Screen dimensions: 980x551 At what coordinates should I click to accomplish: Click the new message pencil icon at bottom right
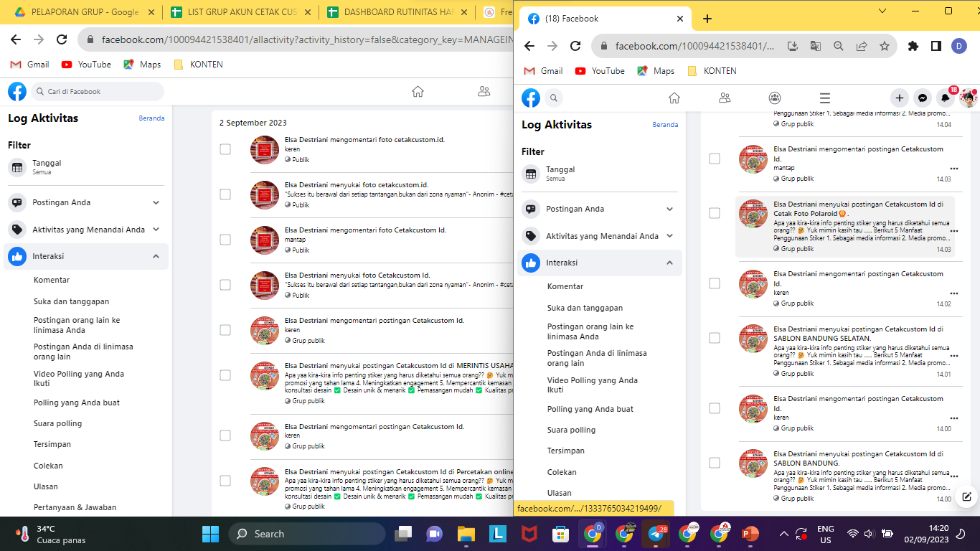point(966,496)
